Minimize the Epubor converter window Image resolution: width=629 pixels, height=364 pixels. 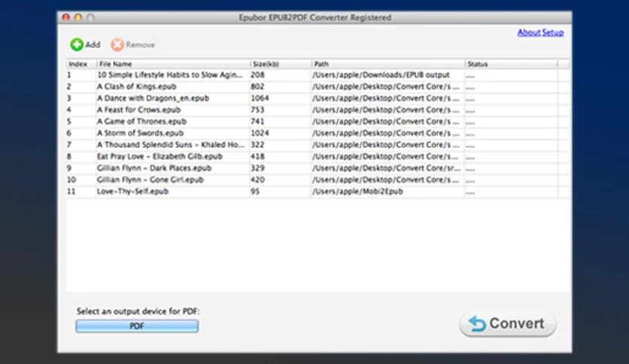pyautogui.click(x=78, y=17)
